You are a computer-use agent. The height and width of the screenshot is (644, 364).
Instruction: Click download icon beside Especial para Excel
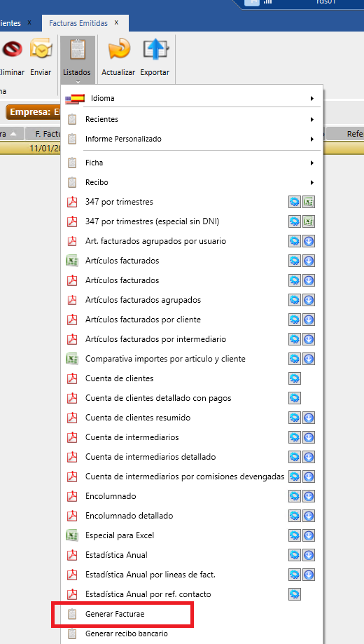click(x=309, y=535)
